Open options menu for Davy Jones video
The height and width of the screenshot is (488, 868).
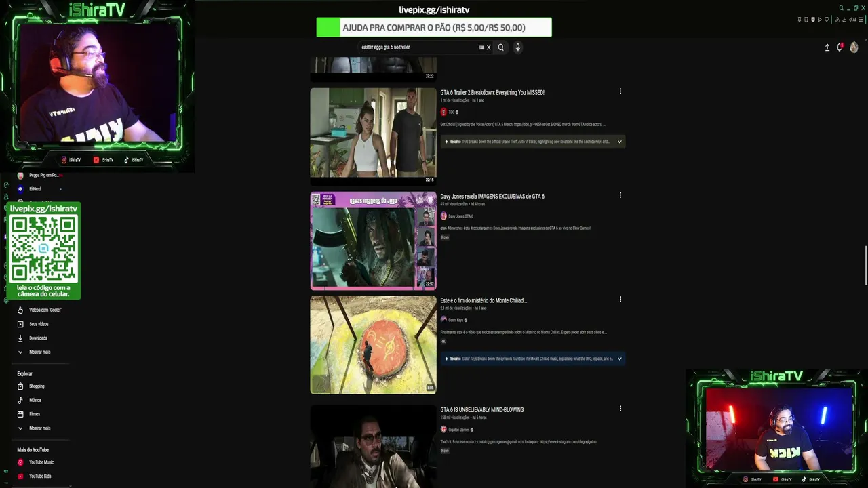pyautogui.click(x=620, y=195)
